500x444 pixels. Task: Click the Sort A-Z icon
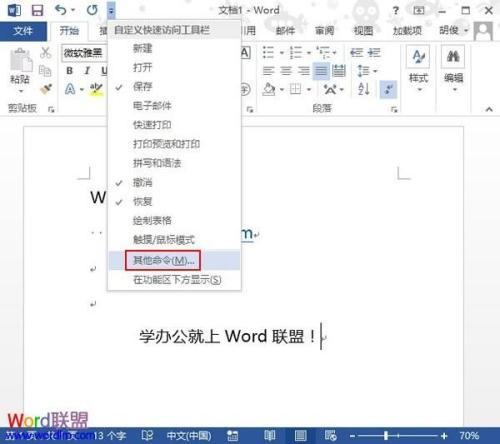[364, 89]
